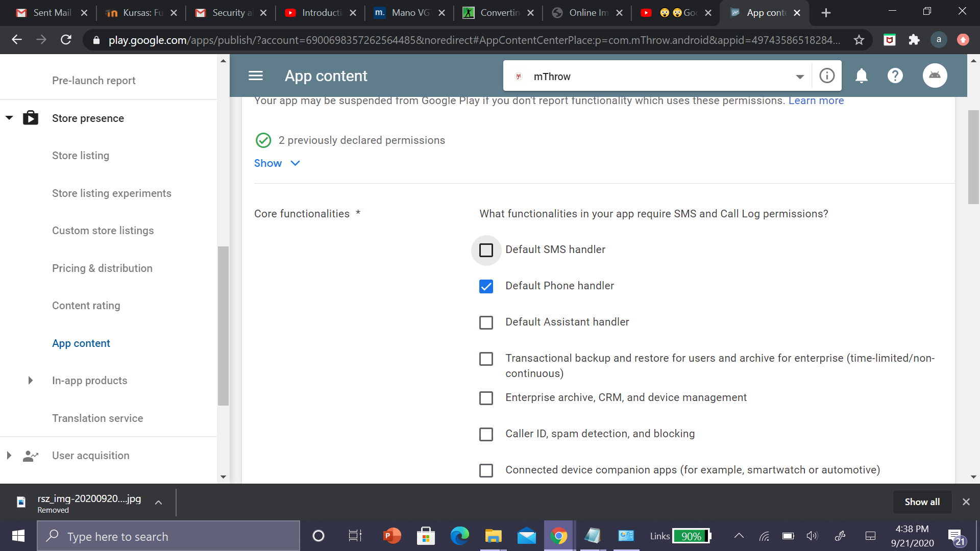Click Show all downloads button
This screenshot has height=551, width=980.
pos(922,502)
